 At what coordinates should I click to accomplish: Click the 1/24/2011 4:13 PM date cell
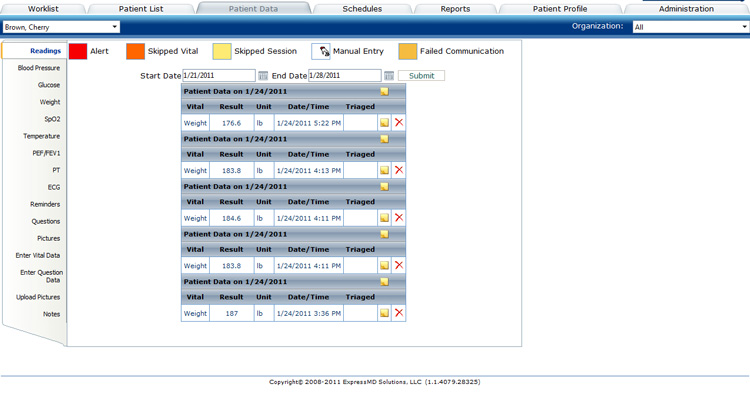tap(309, 170)
